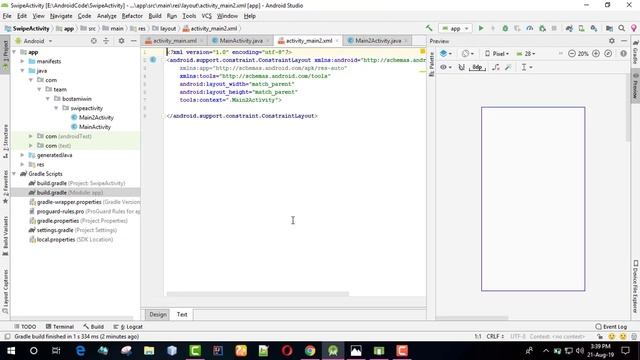The image size is (640, 360).
Task: Hide the Preview panel with minus icon
Action: 624,41
